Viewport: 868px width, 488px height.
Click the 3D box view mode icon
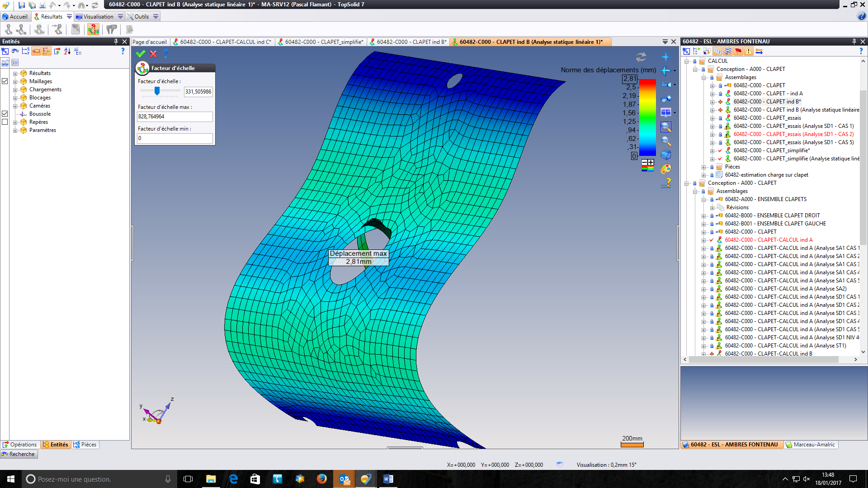(666, 155)
